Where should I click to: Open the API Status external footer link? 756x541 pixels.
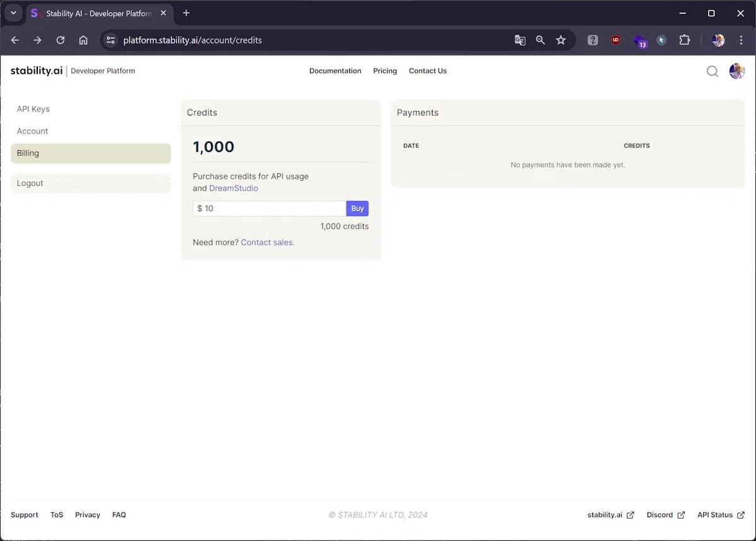[x=721, y=515]
